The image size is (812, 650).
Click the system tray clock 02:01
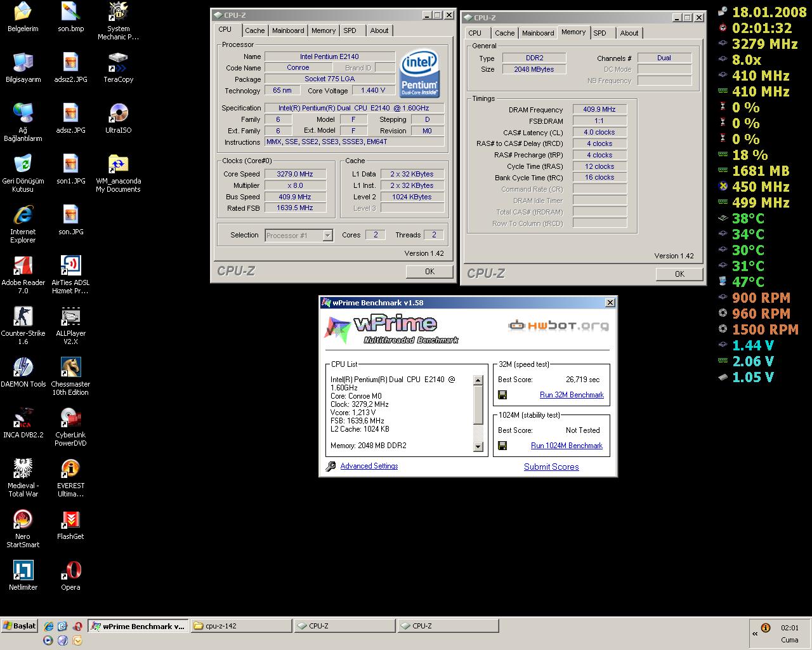(790, 627)
